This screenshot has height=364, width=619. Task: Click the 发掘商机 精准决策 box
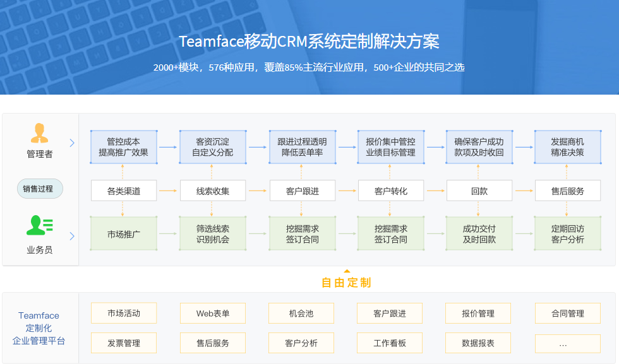pos(568,147)
